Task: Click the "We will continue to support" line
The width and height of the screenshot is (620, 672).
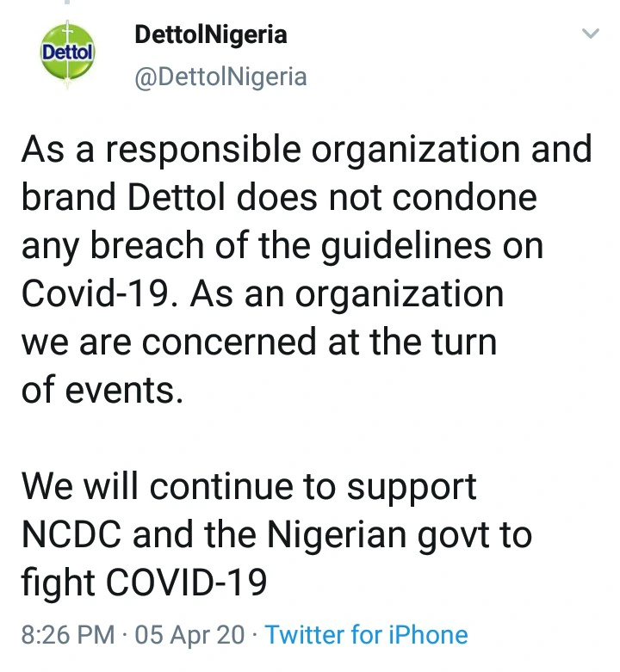Action: pyautogui.click(x=249, y=487)
